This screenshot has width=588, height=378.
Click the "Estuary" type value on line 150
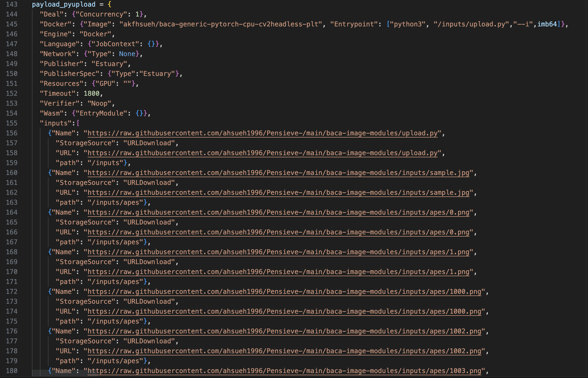click(x=157, y=74)
